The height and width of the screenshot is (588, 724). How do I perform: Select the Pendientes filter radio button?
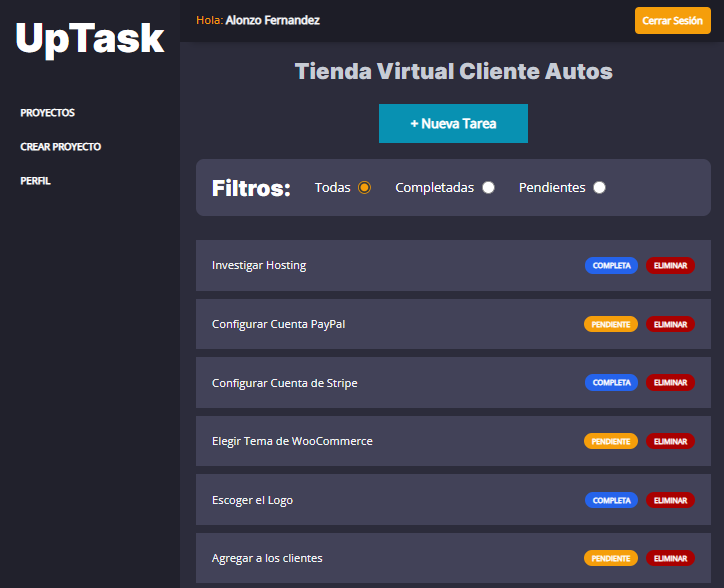click(x=599, y=187)
